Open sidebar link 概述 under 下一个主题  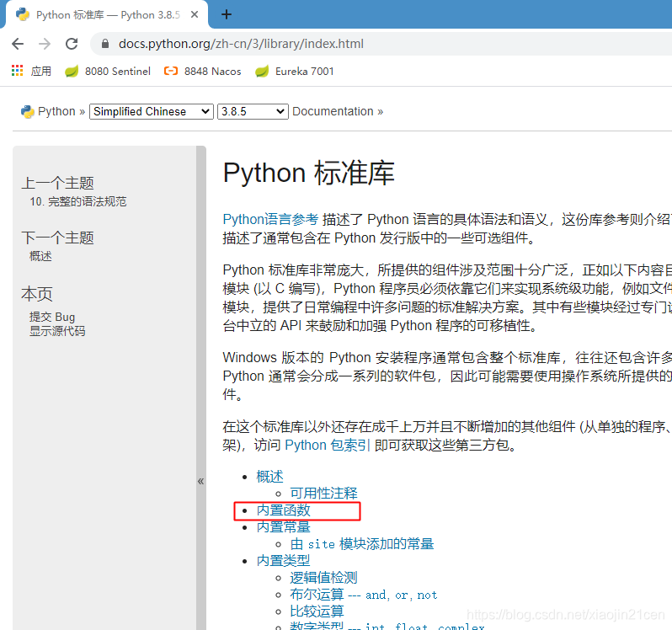[x=40, y=256]
